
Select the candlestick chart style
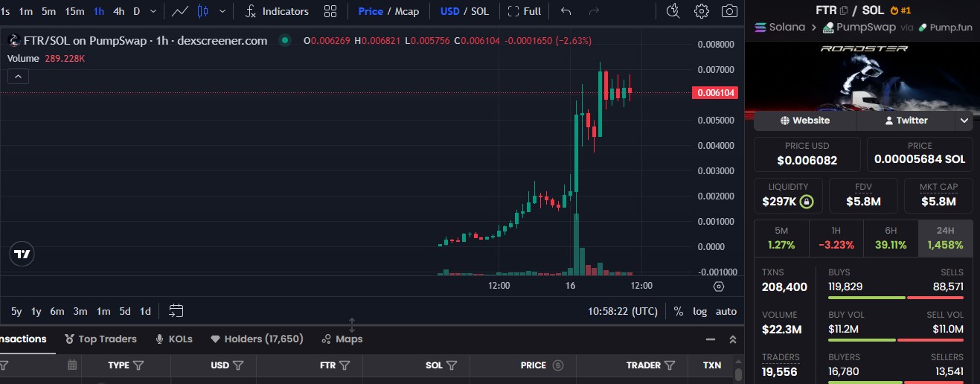click(x=203, y=11)
